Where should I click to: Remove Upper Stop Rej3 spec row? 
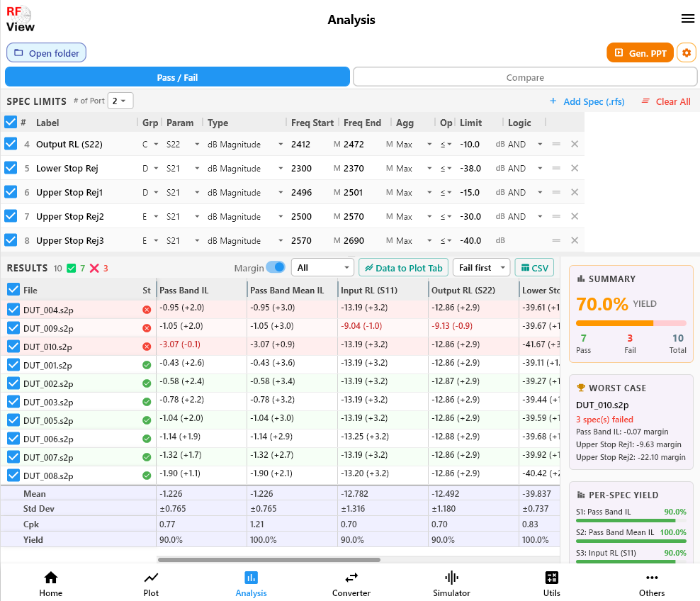pos(575,240)
